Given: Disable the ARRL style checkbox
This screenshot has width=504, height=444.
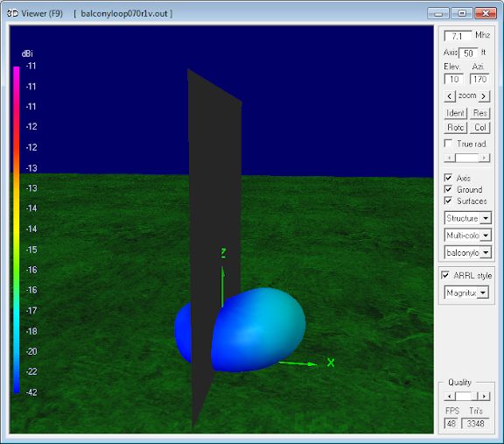Looking at the screenshot, I should pos(445,275).
